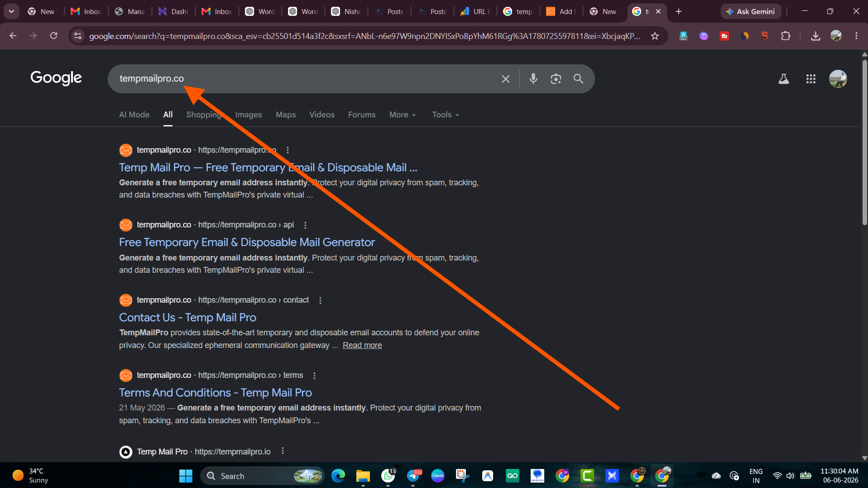
Task: Open Telegram from taskbar
Action: [413, 476]
